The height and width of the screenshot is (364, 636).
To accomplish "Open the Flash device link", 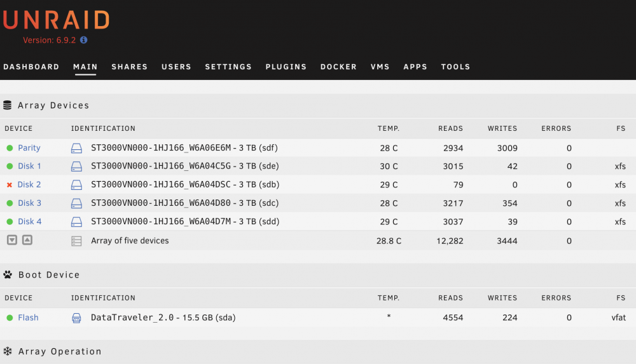I will (28, 318).
